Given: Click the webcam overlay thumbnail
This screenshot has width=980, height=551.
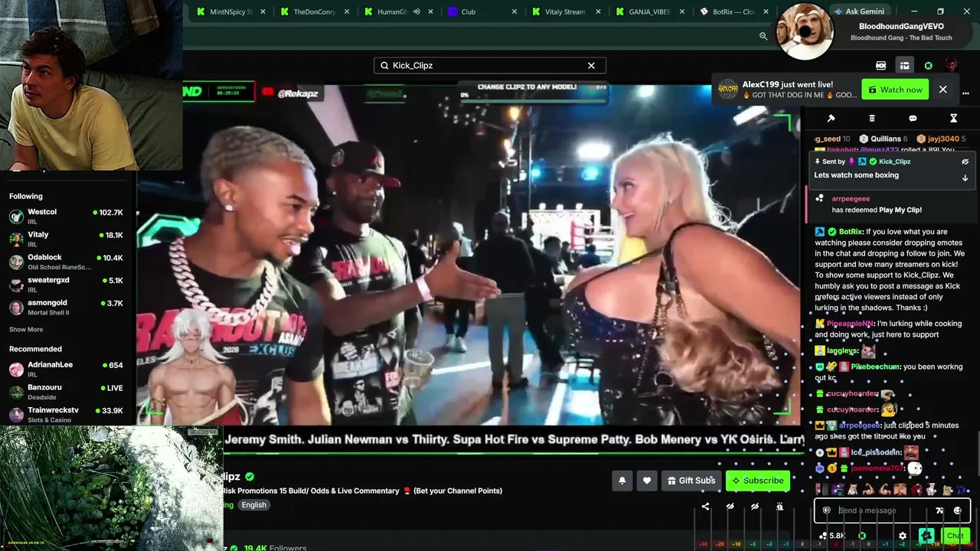Looking at the screenshot, I should [x=91, y=84].
